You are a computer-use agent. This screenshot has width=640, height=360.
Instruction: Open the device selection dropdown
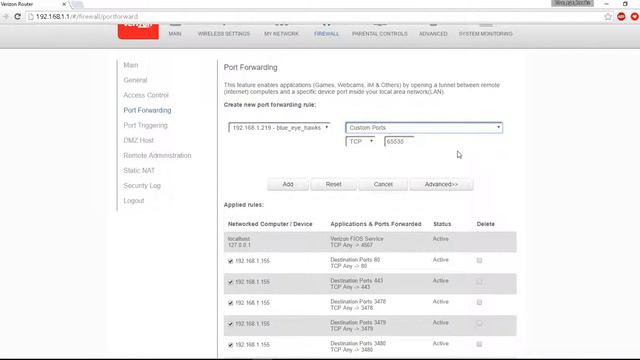[279, 128]
